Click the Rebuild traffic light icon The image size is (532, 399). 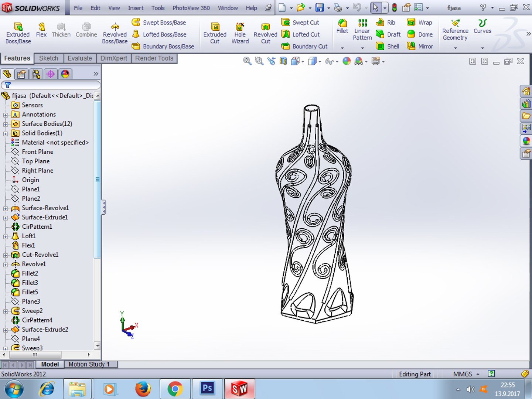pyautogui.click(x=395, y=7)
